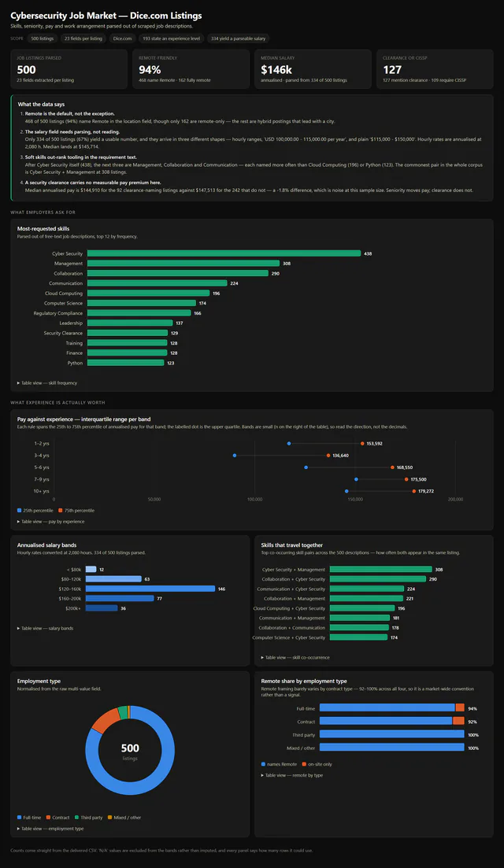Image resolution: width=504 pixels, height=868 pixels.
Task: Click the 25th percentile legend swatch
Action: 20,511
